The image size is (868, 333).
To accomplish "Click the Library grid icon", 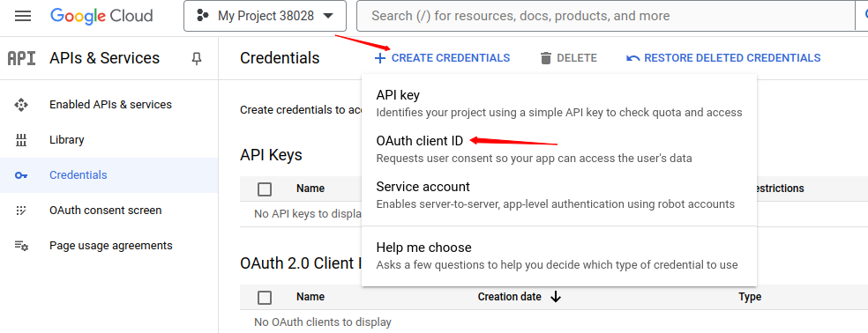I will [x=21, y=140].
